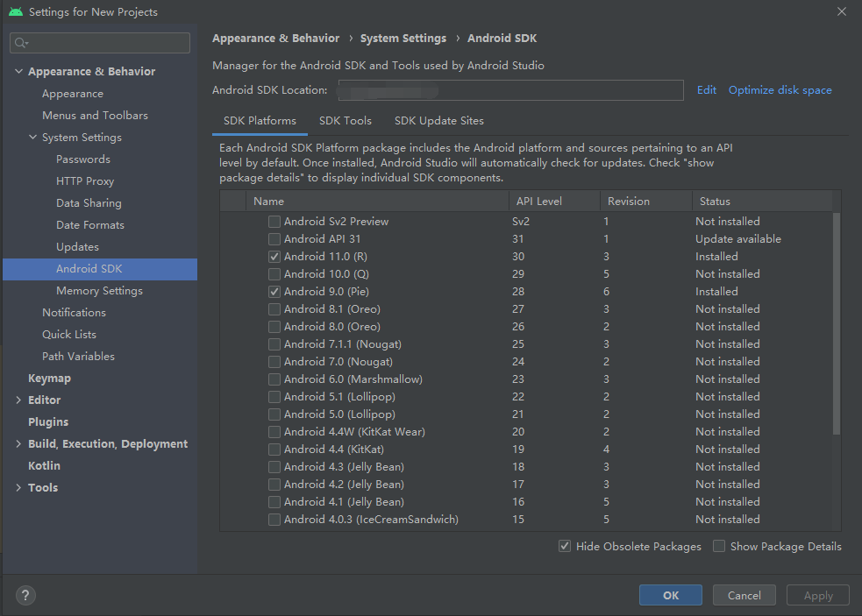Open Date Formats settings
The image size is (862, 616).
[x=90, y=224]
